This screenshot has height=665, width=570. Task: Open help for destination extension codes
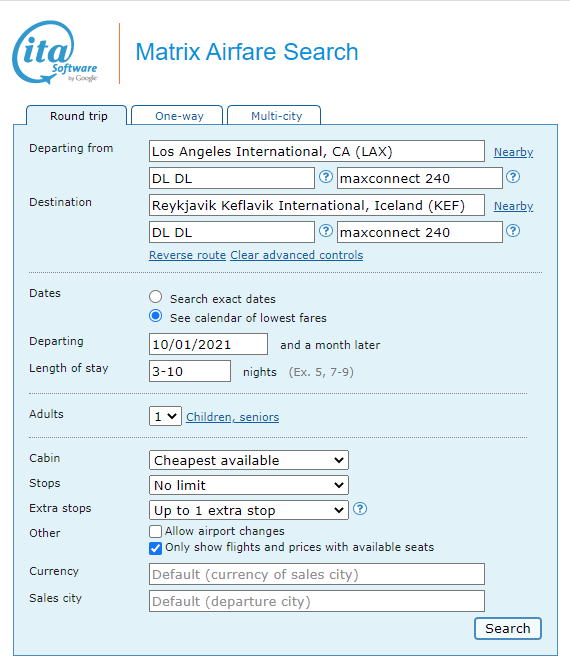coord(513,231)
